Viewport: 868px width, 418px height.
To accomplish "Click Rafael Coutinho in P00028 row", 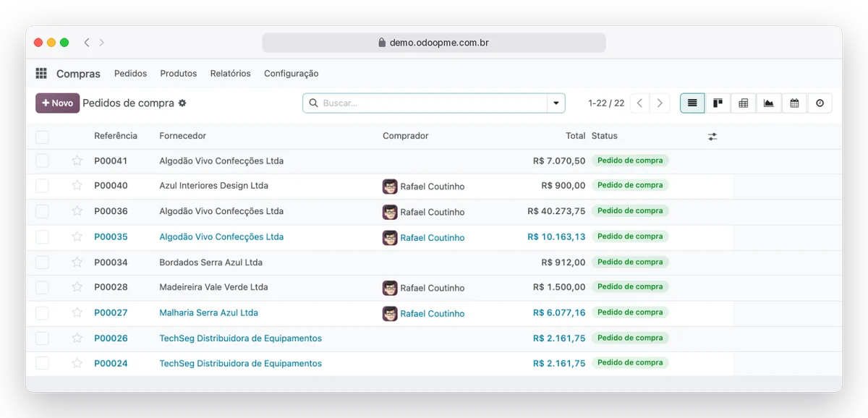I will (433, 288).
